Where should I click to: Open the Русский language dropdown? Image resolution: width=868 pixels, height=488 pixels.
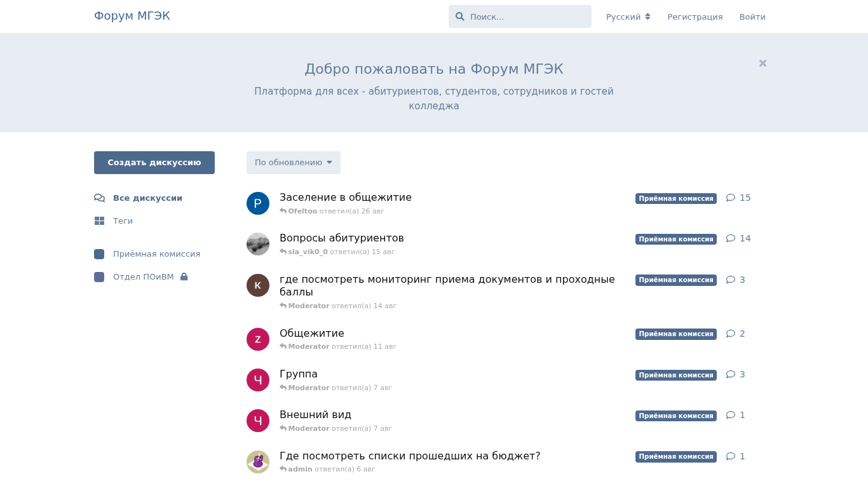click(628, 17)
